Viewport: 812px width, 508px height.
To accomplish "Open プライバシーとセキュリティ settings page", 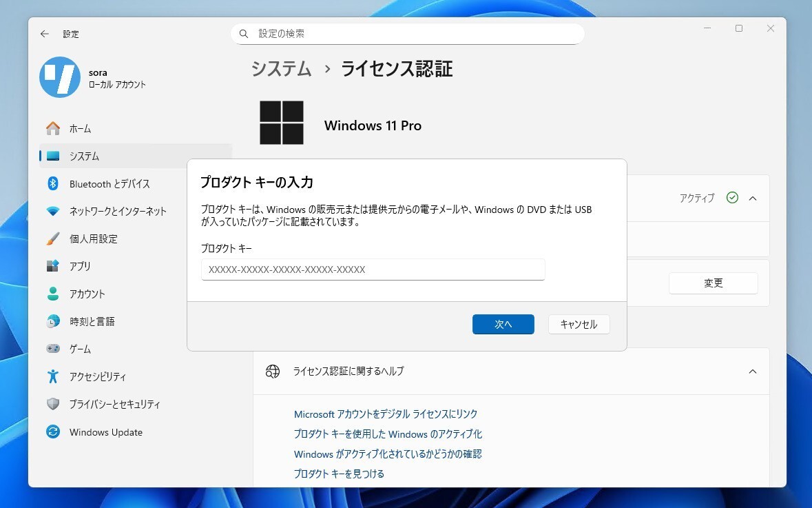I will [x=136, y=404].
